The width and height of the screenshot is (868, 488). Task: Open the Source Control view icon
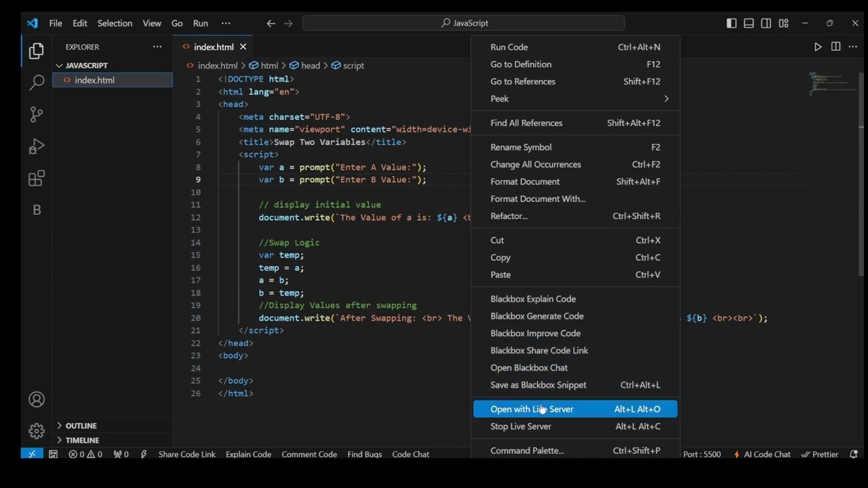[37, 115]
